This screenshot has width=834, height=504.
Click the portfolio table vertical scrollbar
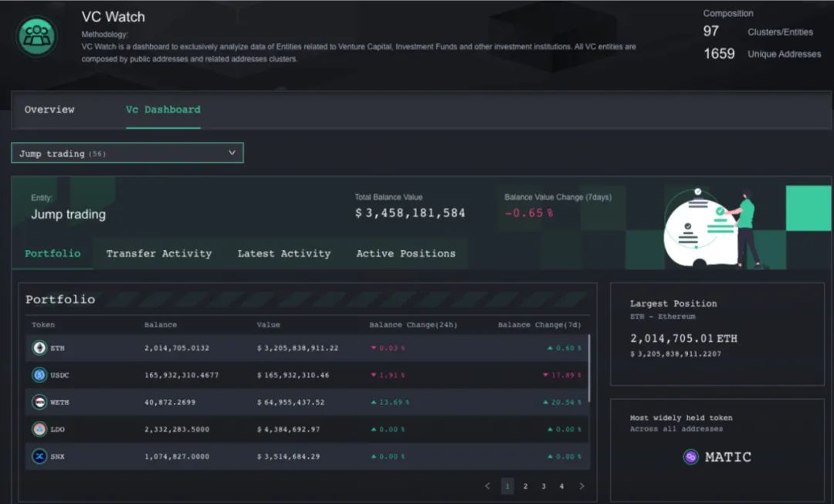pyautogui.click(x=589, y=370)
